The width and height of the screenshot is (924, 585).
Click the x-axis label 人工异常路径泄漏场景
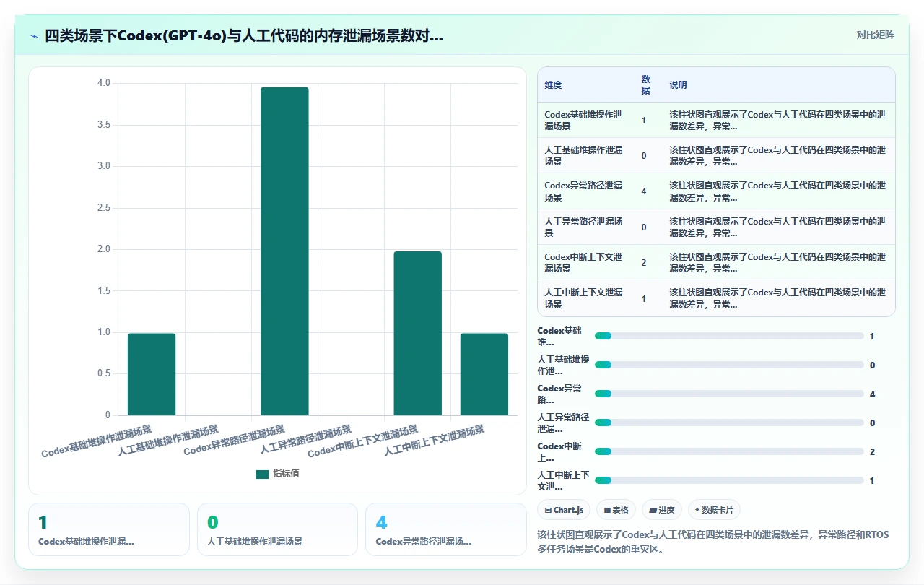click(305, 439)
